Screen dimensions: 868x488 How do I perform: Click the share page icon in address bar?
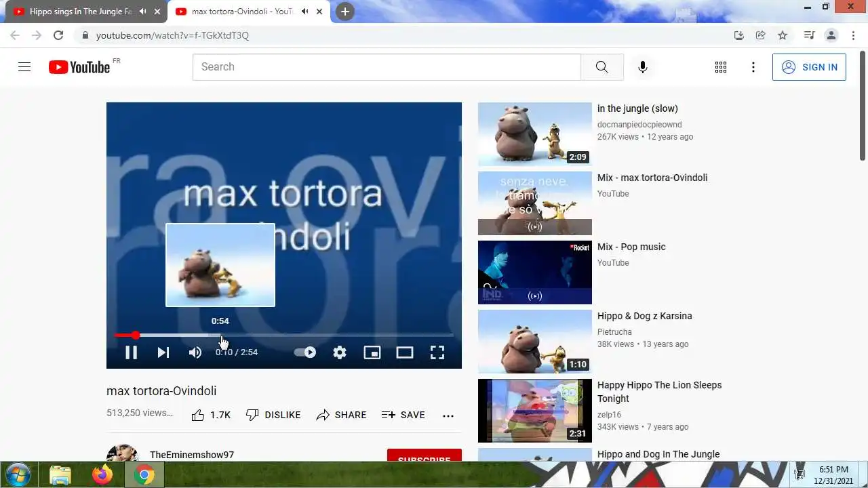[x=761, y=35]
